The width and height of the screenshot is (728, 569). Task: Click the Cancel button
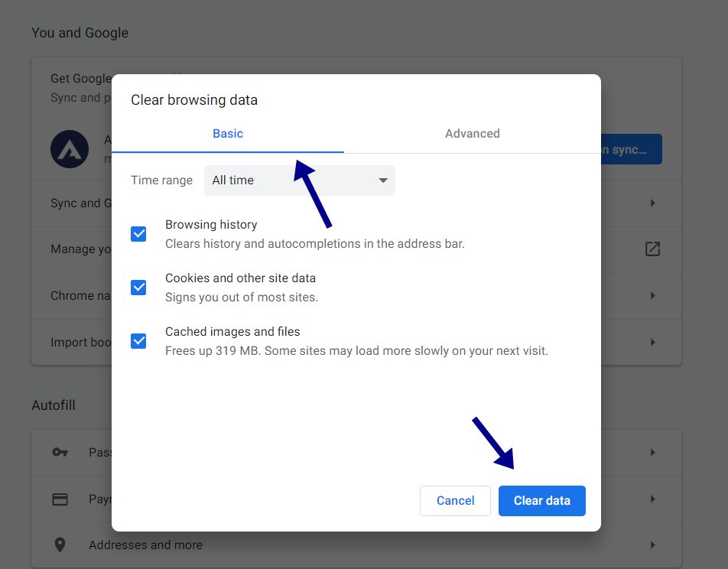(455, 500)
